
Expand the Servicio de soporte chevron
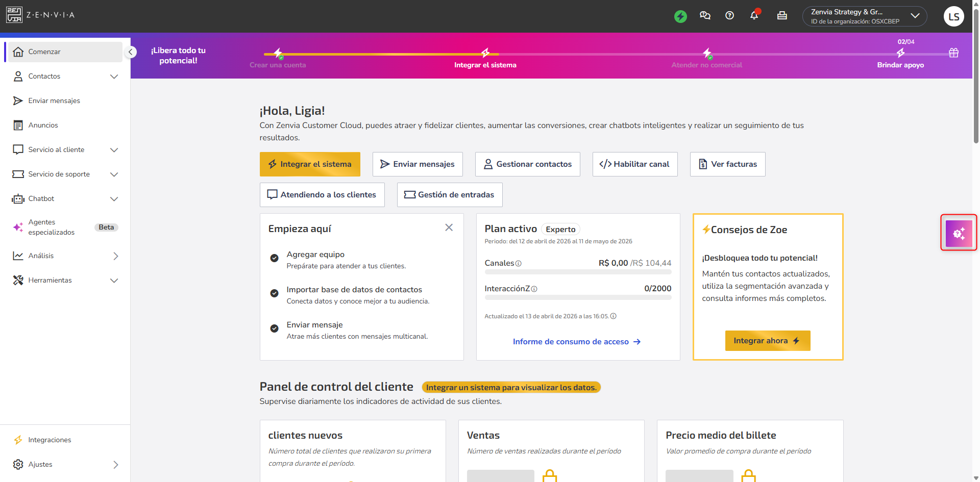114,174
